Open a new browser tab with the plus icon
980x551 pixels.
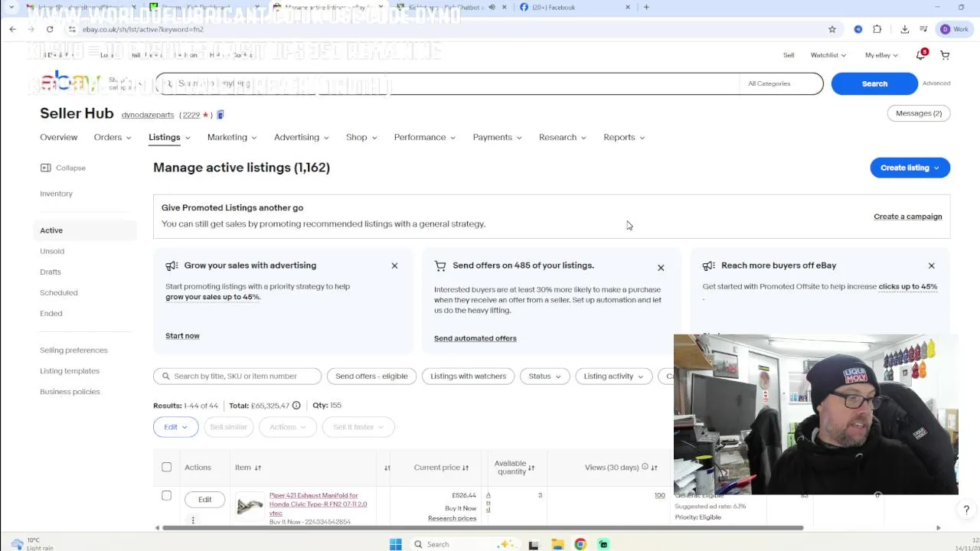[646, 7]
